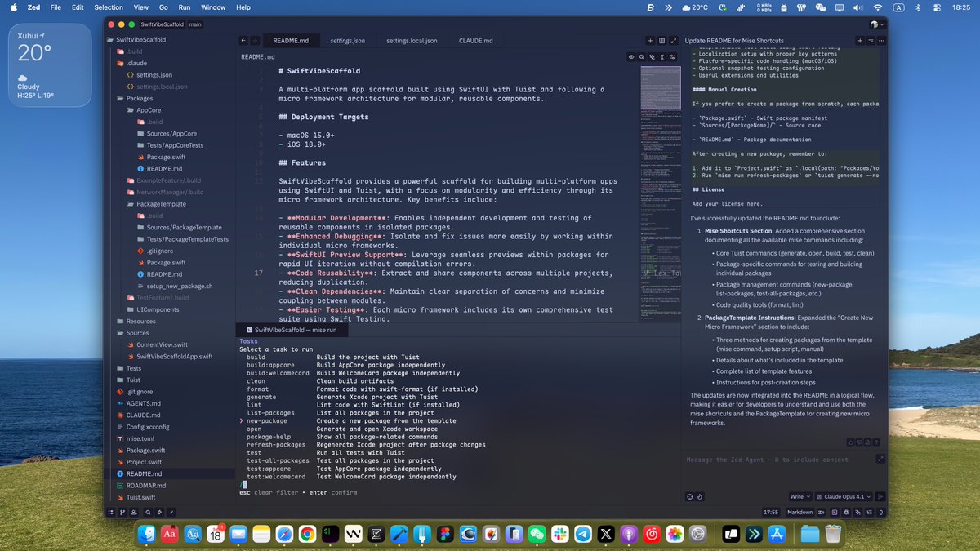This screenshot has height=551, width=980.
Task: Collapse the AppCore folder
Action: 148,109
